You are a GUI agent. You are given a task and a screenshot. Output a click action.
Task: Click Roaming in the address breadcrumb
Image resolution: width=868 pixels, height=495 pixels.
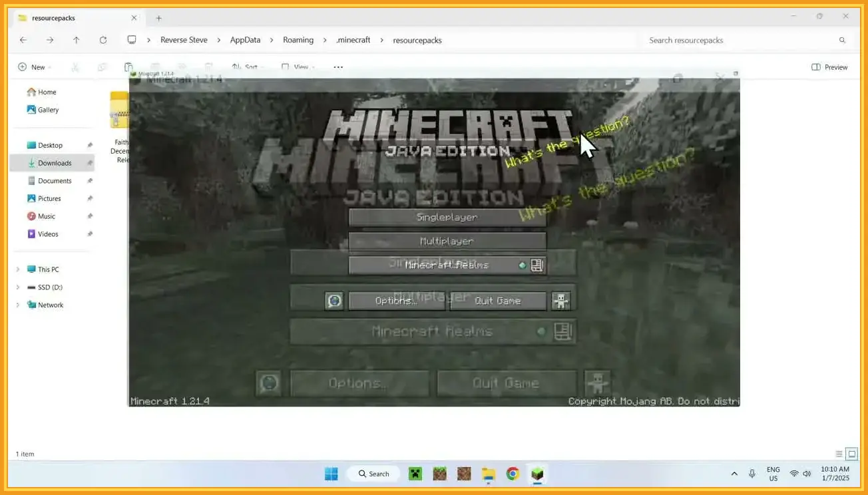tap(298, 40)
